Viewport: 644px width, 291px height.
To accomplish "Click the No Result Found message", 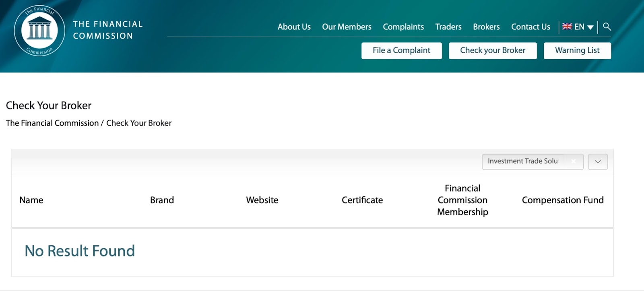I will (80, 251).
